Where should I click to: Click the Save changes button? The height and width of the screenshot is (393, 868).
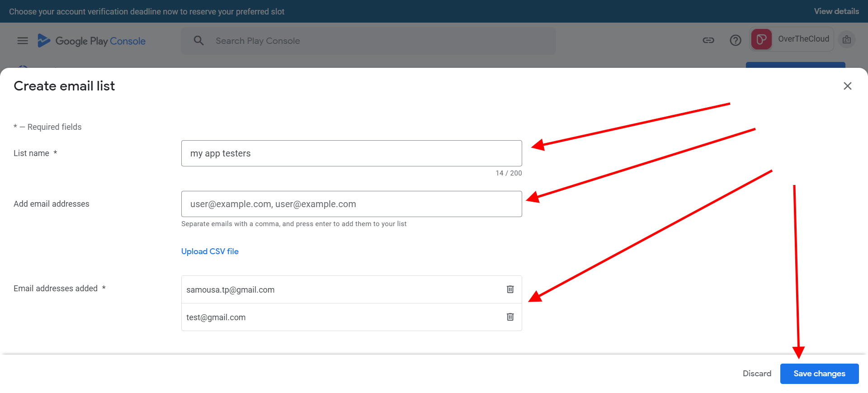(x=819, y=374)
